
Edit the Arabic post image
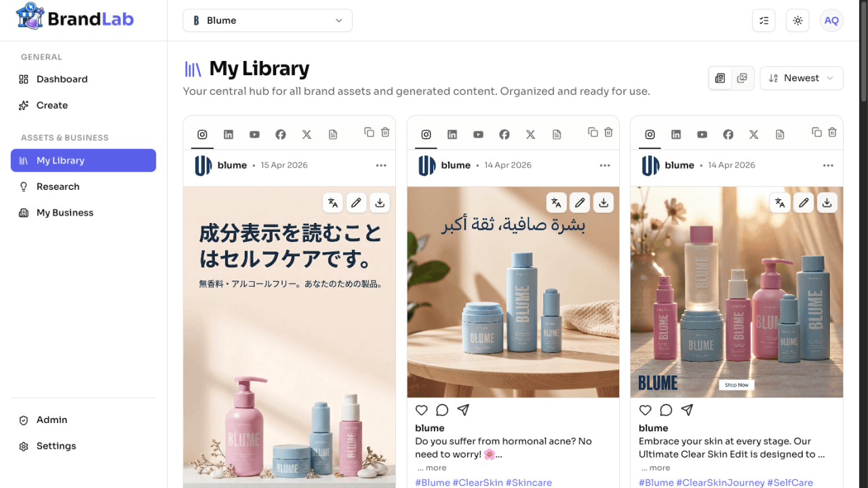point(580,202)
